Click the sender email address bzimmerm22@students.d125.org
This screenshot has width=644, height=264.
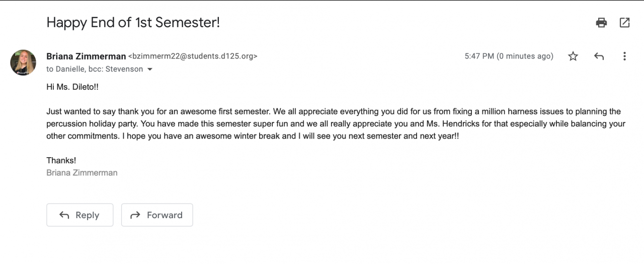[x=193, y=56]
